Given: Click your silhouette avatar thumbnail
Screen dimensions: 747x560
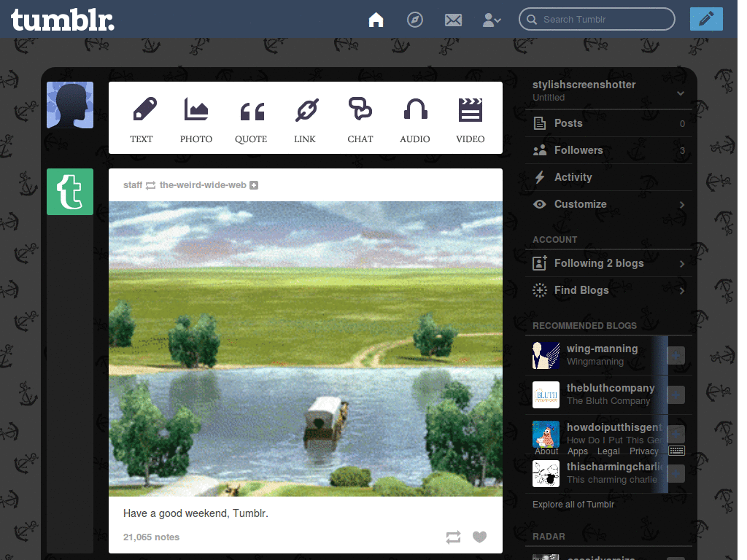Looking at the screenshot, I should point(70,105).
